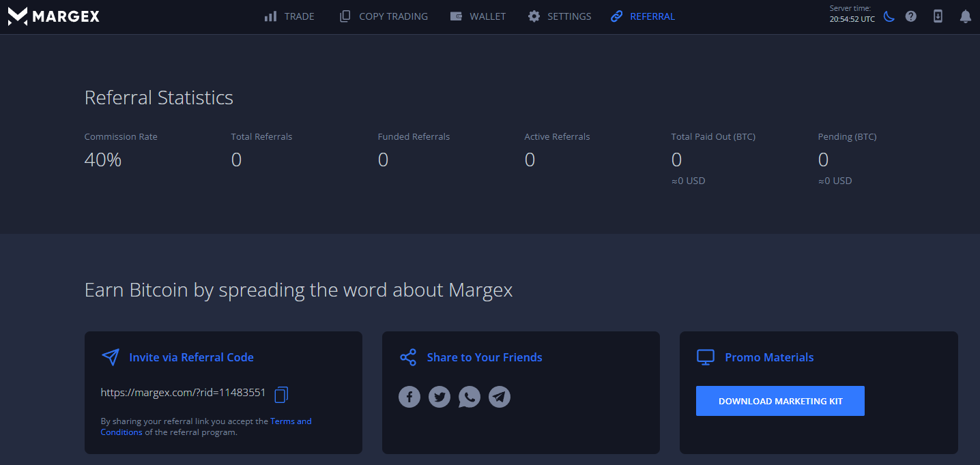The height and width of the screenshot is (465, 980).
Task: Click the Pending (BTC) label
Action: [x=847, y=137]
